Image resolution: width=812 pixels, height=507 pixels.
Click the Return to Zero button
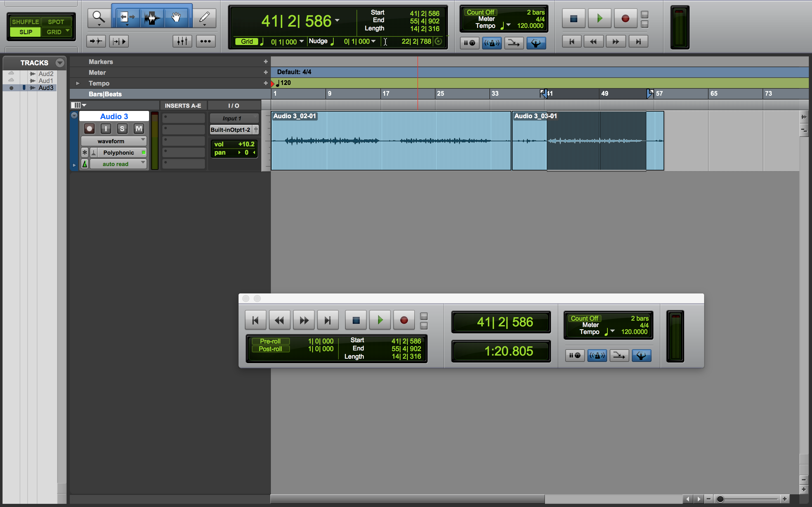tap(255, 320)
